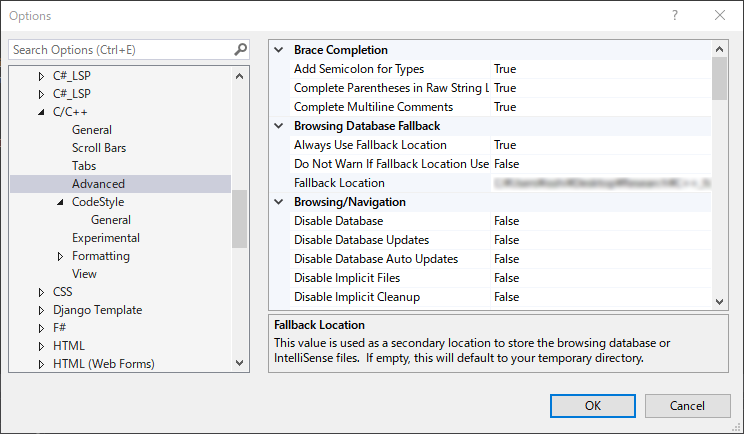Toggle Add Semicolon for Types value

click(x=505, y=69)
